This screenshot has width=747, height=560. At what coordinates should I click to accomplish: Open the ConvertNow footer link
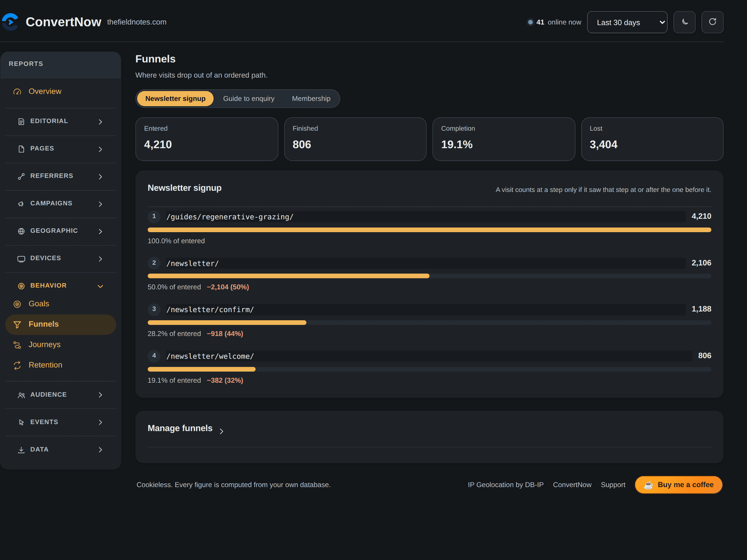click(572, 485)
